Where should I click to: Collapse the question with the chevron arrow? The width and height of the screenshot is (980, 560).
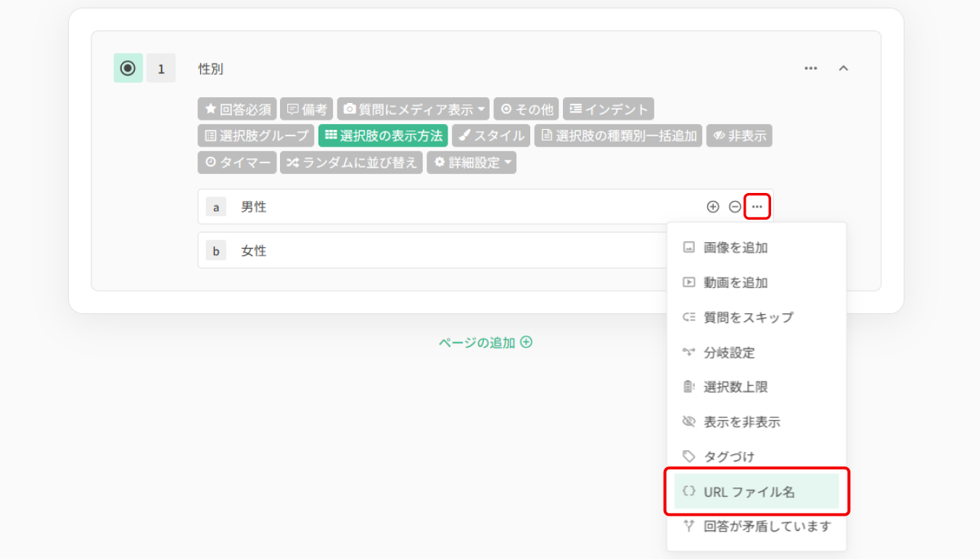point(843,68)
